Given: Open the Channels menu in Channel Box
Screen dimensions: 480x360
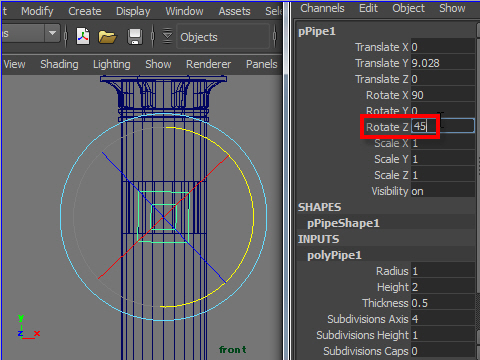Looking at the screenshot, I should click(322, 8).
